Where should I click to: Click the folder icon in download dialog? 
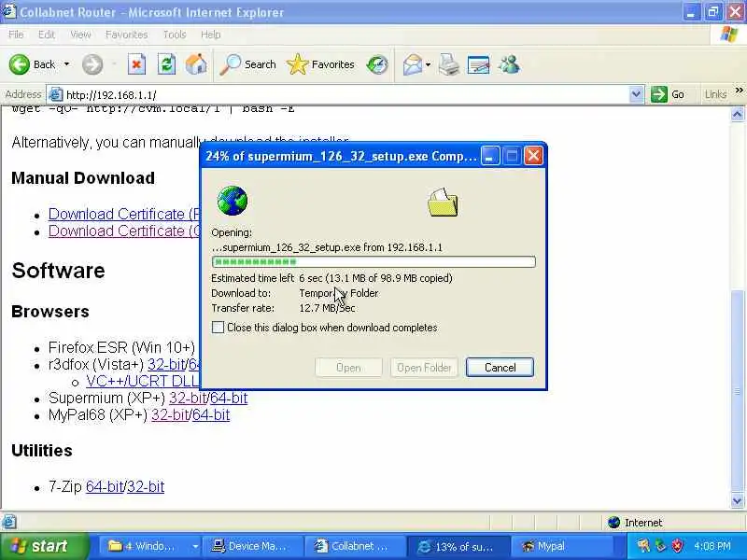pyautogui.click(x=443, y=202)
